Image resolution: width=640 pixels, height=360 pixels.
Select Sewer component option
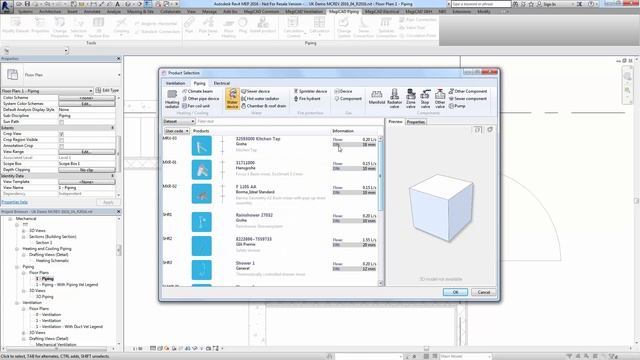tap(467, 99)
